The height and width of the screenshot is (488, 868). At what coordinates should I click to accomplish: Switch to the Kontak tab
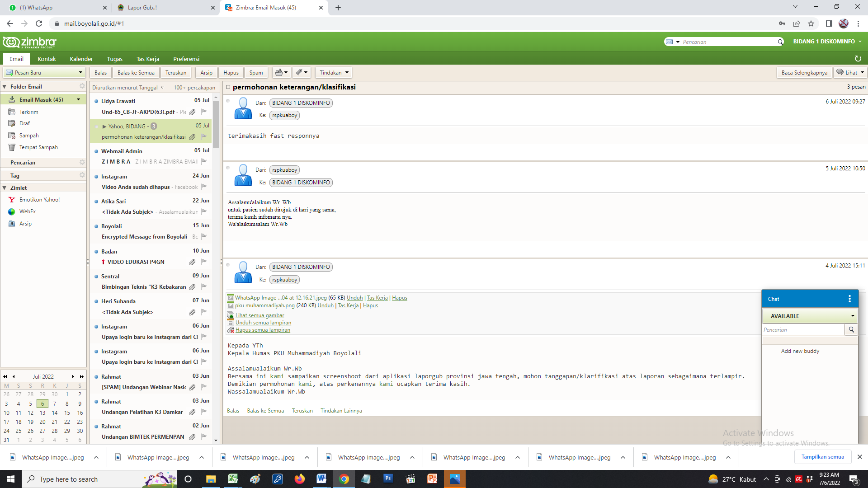point(47,59)
